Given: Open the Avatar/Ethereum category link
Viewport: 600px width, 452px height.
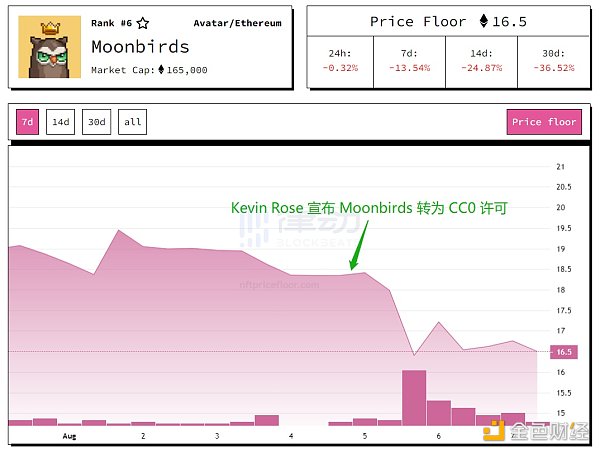Looking at the screenshot, I should click(237, 23).
